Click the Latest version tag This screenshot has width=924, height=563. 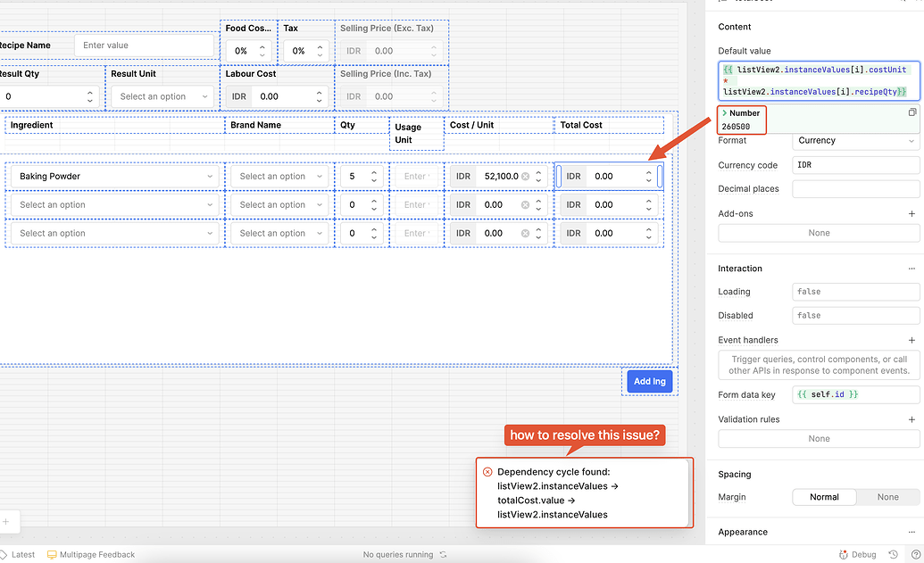coord(17,555)
